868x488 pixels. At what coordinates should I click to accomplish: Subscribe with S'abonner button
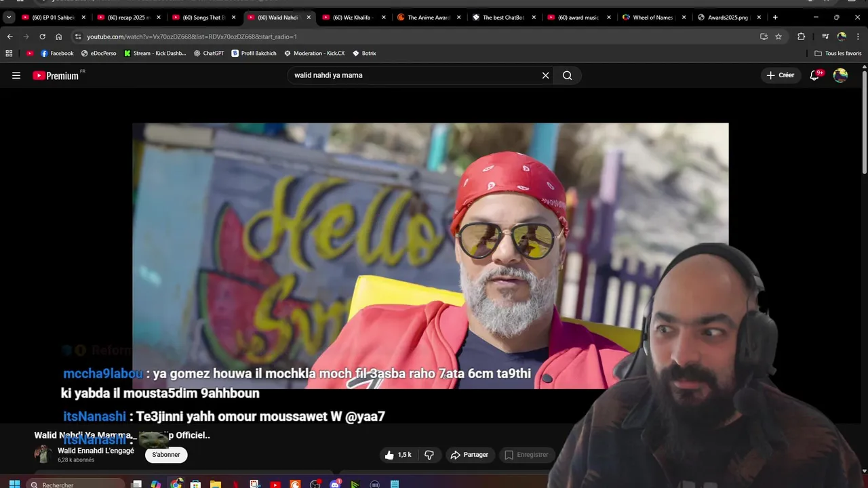pos(166,455)
